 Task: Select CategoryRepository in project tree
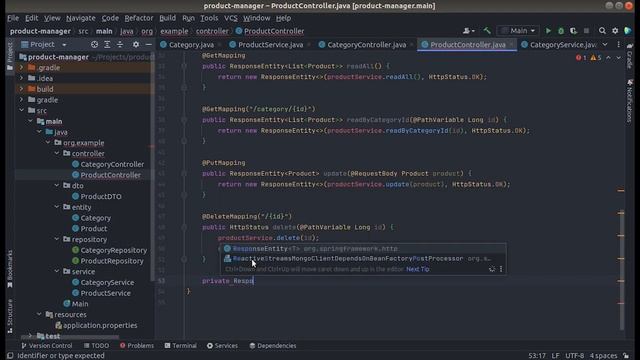pos(113,250)
